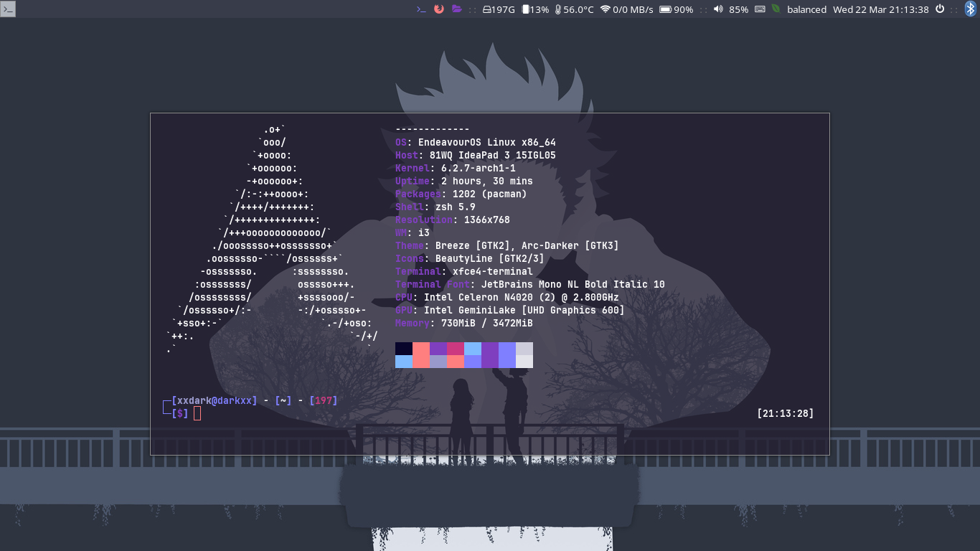The image size is (980, 551).
Task: Click the 56.0°C temperature reading
Action: pyautogui.click(x=578, y=9)
